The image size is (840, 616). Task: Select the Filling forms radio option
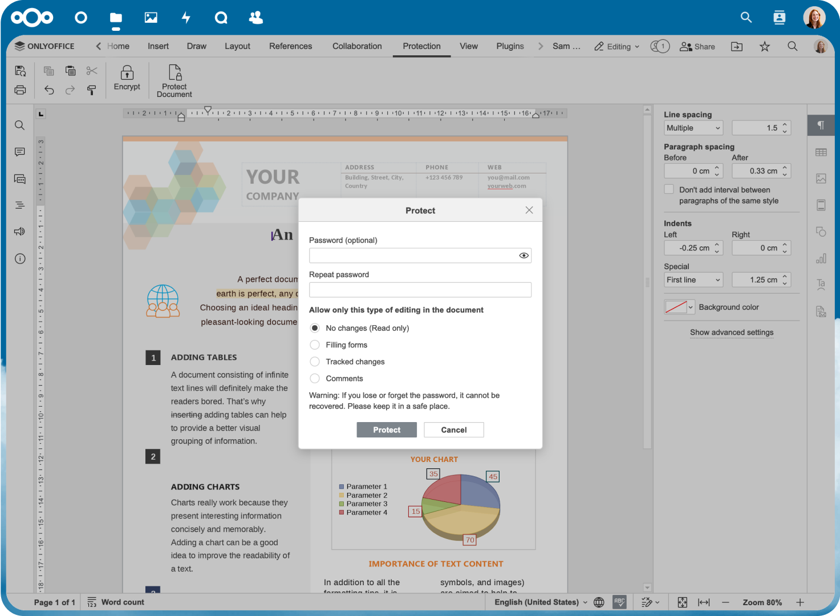tap(315, 345)
